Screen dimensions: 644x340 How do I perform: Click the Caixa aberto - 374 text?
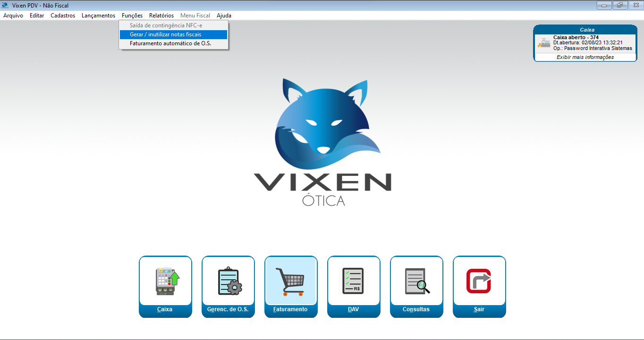(576, 37)
